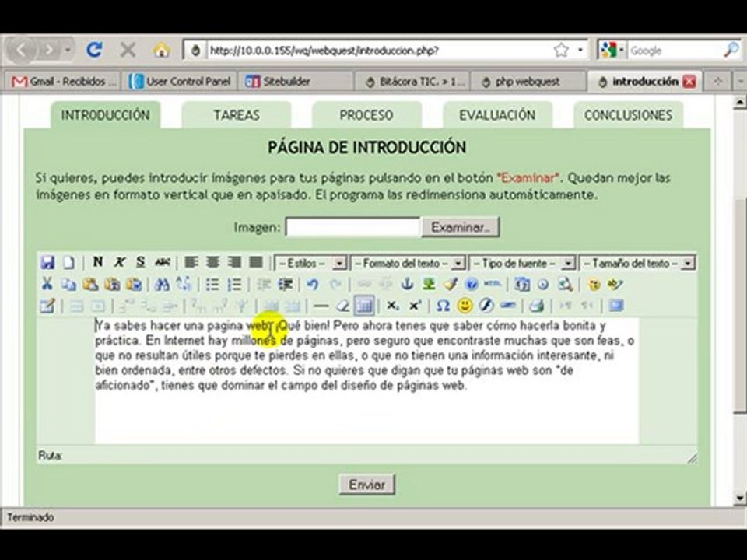
Task: Toggle the justify full alignment button
Action: pyautogui.click(x=256, y=262)
